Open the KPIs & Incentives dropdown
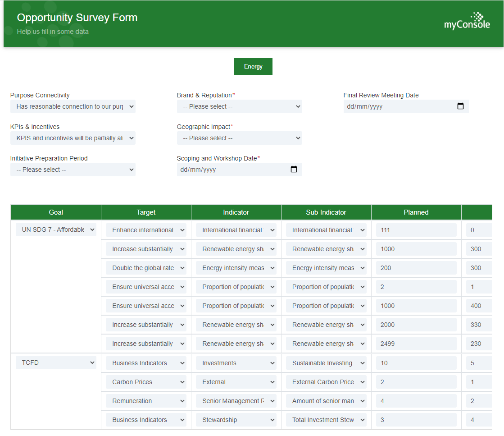 pos(73,138)
